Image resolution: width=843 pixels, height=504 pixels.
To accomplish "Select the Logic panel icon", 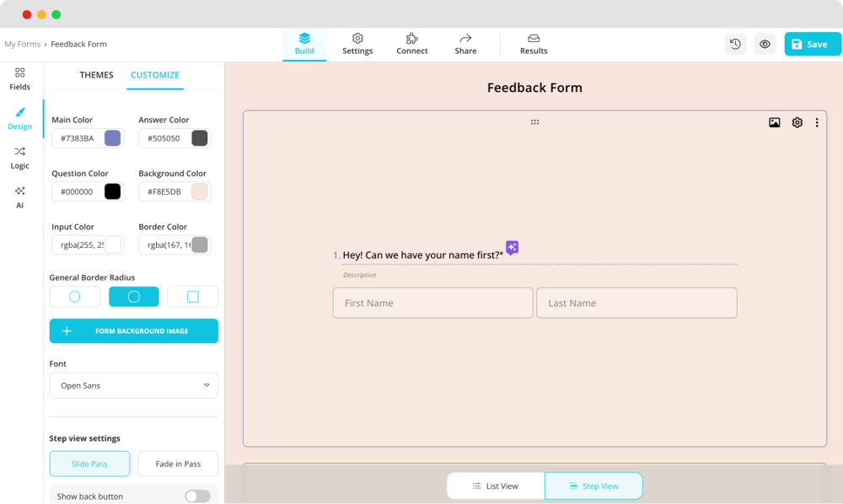I will [19, 158].
